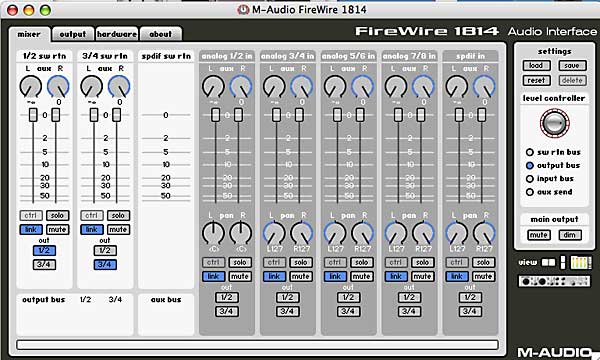
Task: Click the left aux knob on analog 7/8 in
Action: pos(396,86)
